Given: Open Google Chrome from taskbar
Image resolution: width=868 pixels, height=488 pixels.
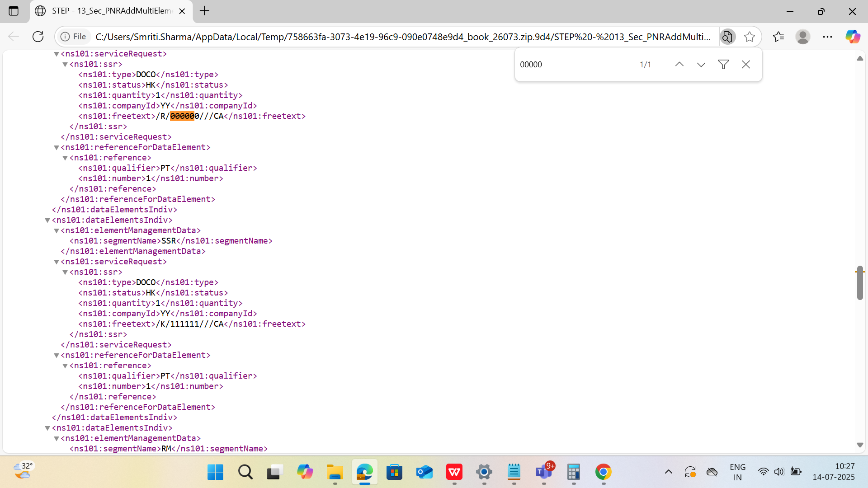Looking at the screenshot, I should (x=603, y=472).
